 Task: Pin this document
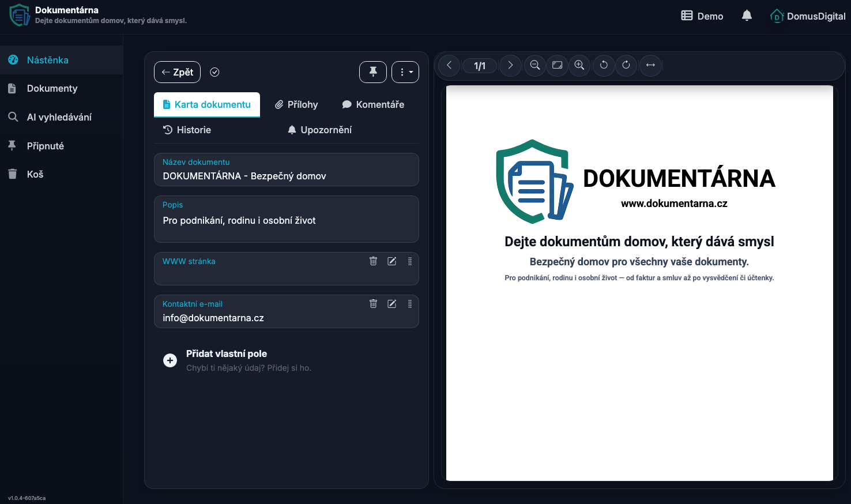(373, 72)
